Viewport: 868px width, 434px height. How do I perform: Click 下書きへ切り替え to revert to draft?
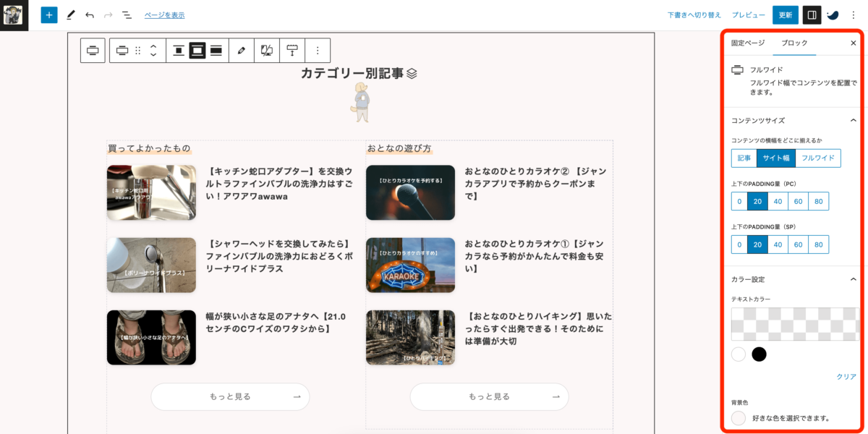point(694,14)
